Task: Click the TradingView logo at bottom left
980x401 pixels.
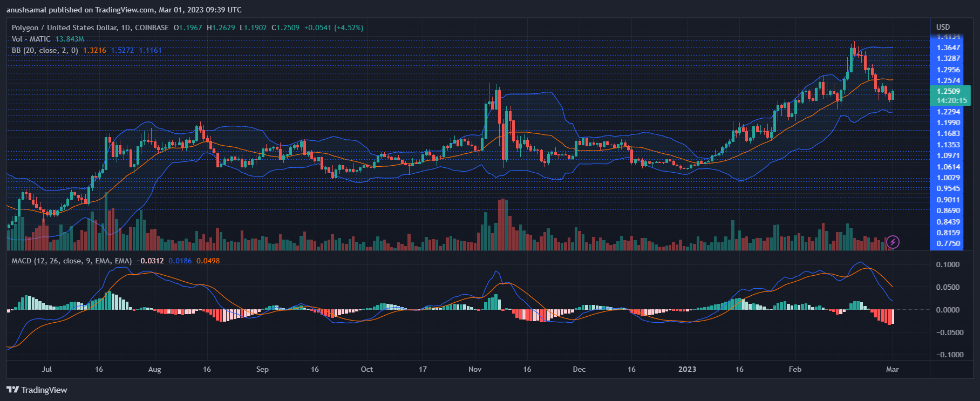Action: (37, 390)
